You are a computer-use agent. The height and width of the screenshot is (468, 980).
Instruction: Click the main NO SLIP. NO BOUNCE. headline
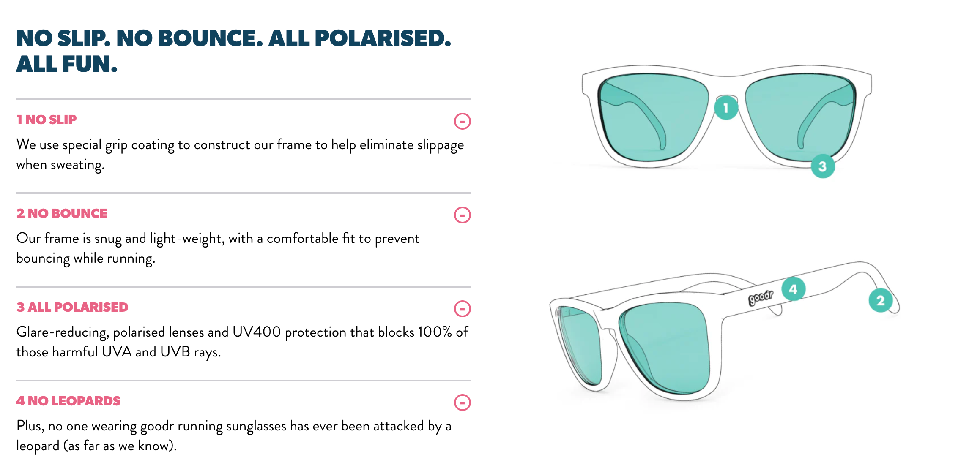click(x=234, y=51)
